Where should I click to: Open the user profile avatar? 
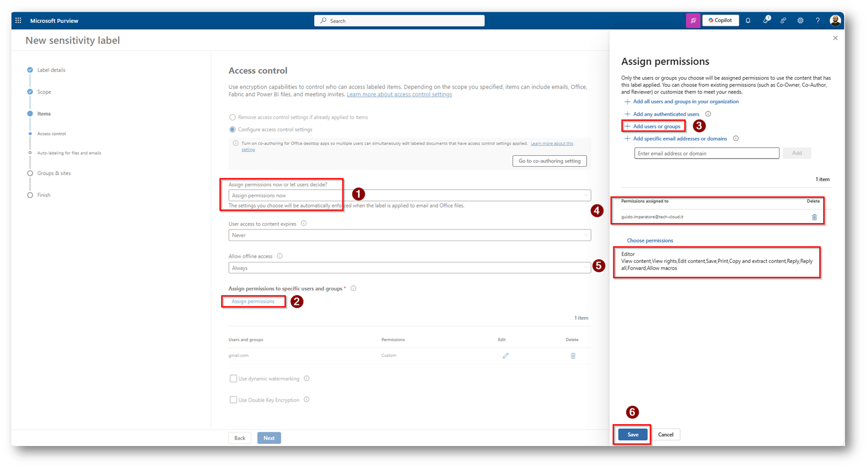click(835, 21)
